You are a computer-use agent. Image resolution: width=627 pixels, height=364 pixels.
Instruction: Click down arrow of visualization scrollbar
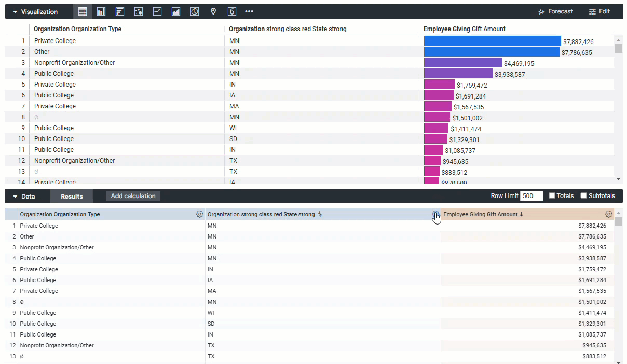(618, 178)
